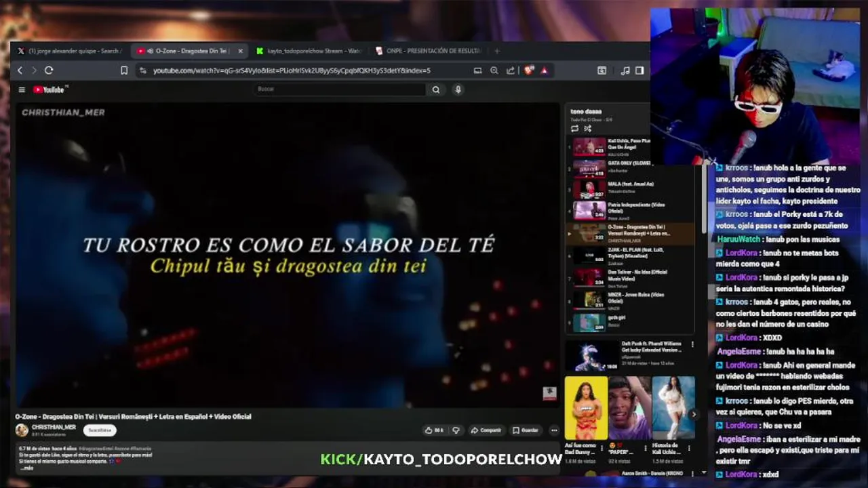Click the video title O-Zone Dragostea Din Tei
Image resolution: width=868 pixels, height=488 pixels.
point(134,417)
